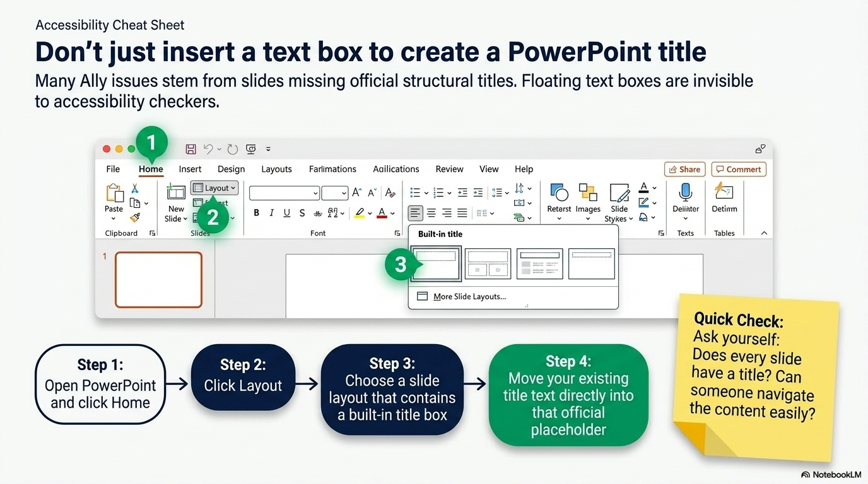The width and height of the screenshot is (868, 484).
Task: Click the Paste clipboard icon
Action: [114, 193]
